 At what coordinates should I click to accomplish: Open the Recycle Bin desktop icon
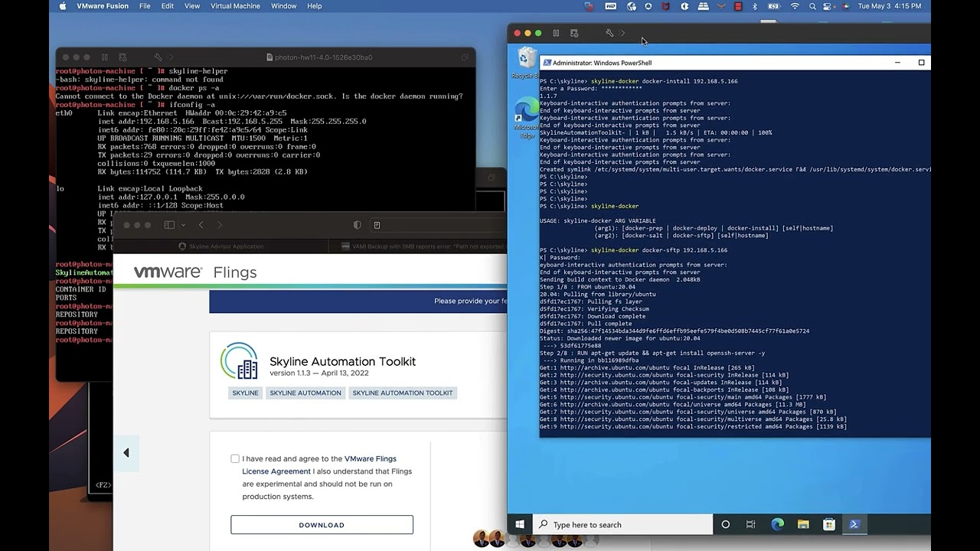pos(526,63)
